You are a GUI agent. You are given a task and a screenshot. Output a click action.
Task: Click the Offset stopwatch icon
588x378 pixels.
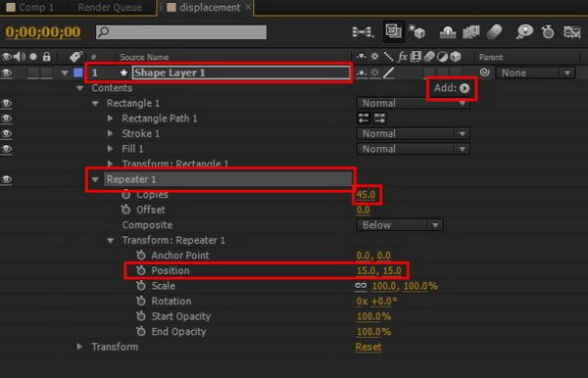(x=126, y=210)
